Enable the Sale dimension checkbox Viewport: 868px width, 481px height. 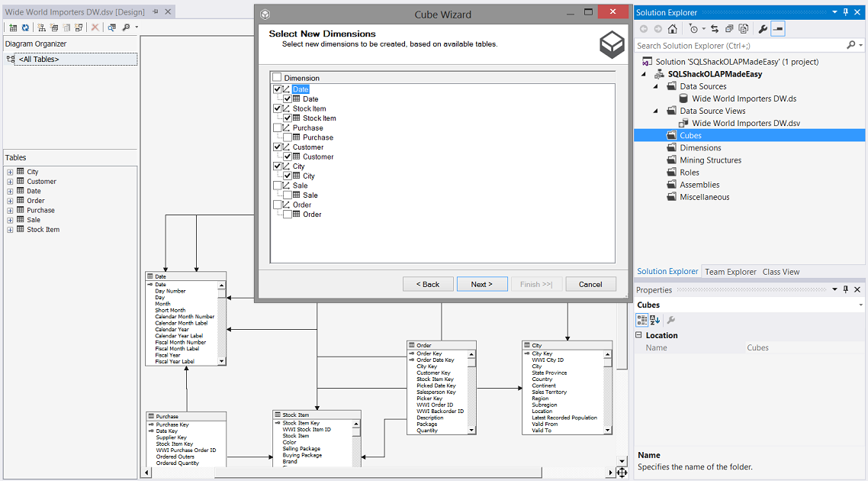tap(278, 186)
